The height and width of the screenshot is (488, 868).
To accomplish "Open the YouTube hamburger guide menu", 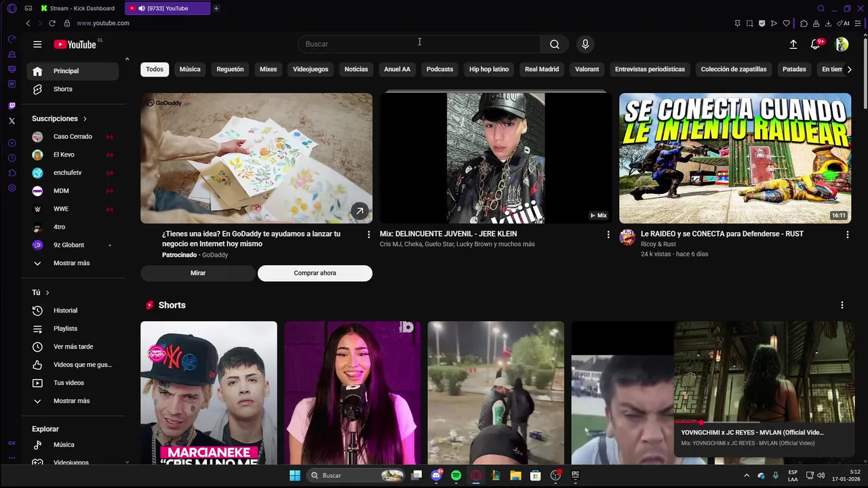I will 37,44.
